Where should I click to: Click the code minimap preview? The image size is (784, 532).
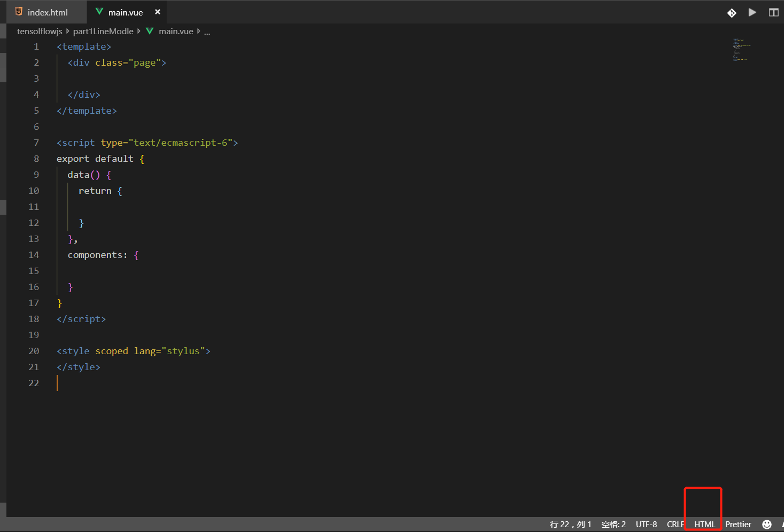tap(741, 50)
